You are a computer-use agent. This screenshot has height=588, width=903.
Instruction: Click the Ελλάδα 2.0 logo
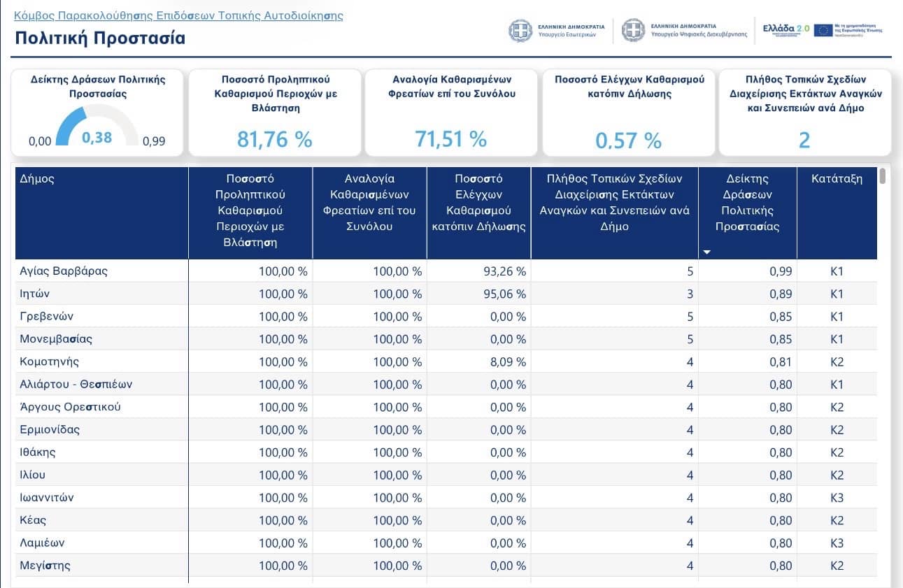[786, 29]
